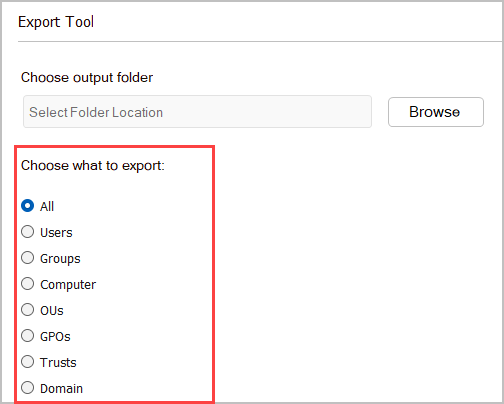
Task: Click the Browse button
Action: pos(436,112)
